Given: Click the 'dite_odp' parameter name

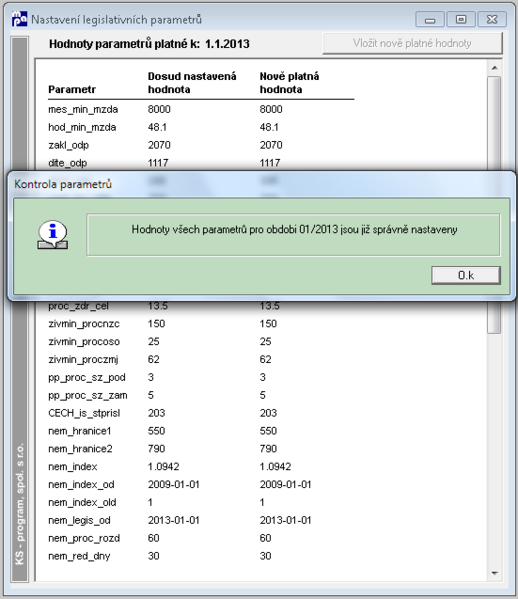Looking at the screenshot, I should tap(68, 163).
